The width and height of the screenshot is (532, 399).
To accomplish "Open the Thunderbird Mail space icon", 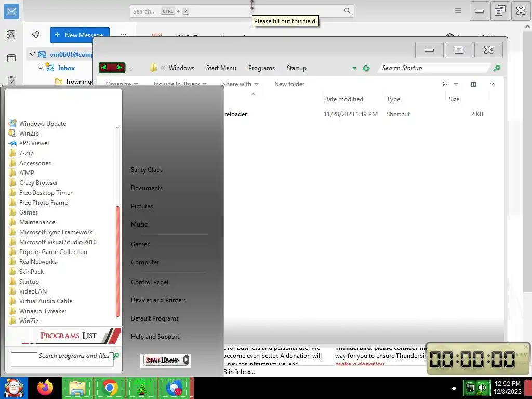I will [11, 11].
